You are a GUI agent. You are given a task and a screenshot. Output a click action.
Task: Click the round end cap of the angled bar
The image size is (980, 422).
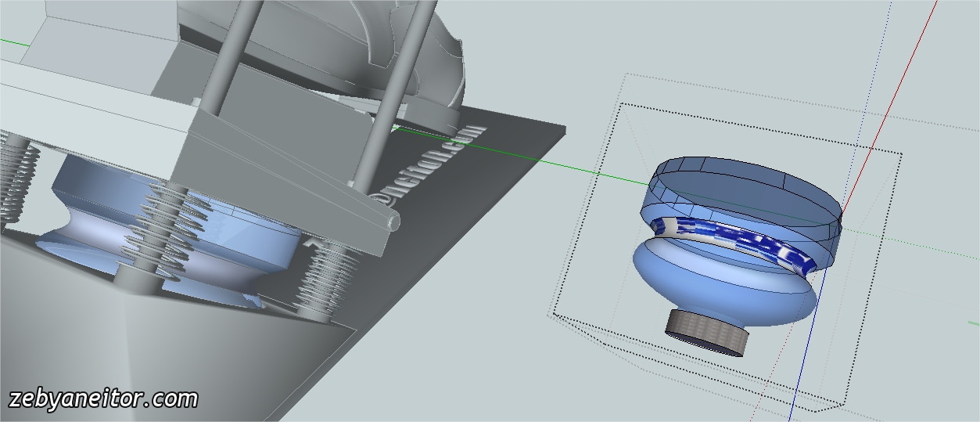[393, 223]
